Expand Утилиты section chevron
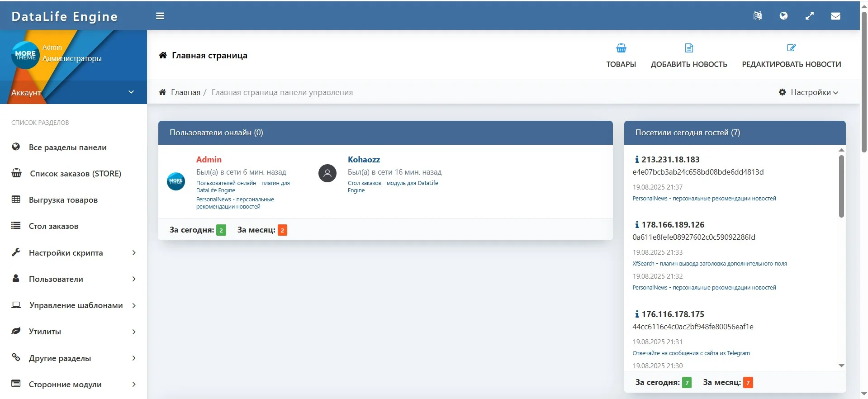This screenshot has width=868, height=399. [x=134, y=332]
